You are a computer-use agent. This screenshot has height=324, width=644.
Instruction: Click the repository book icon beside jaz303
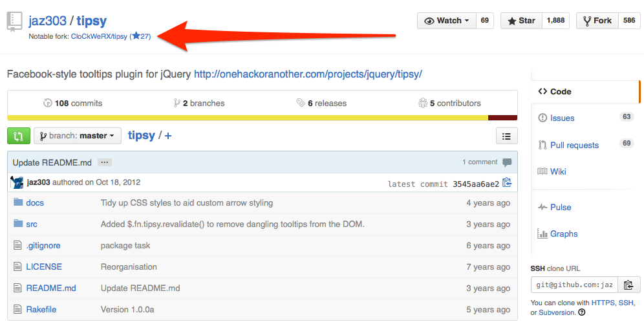click(x=14, y=22)
